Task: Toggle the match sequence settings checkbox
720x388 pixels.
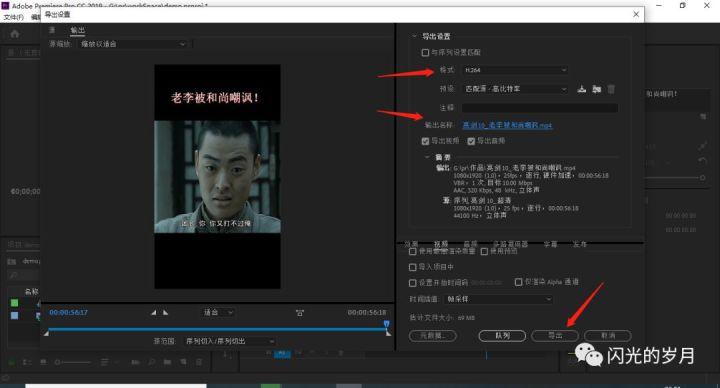Action: coord(425,53)
